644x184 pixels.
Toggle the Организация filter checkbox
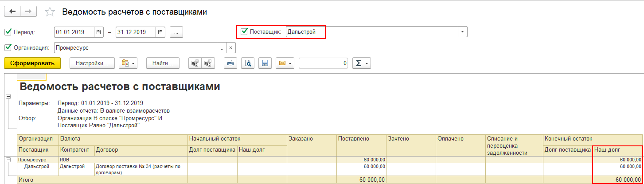tap(8, 47)
